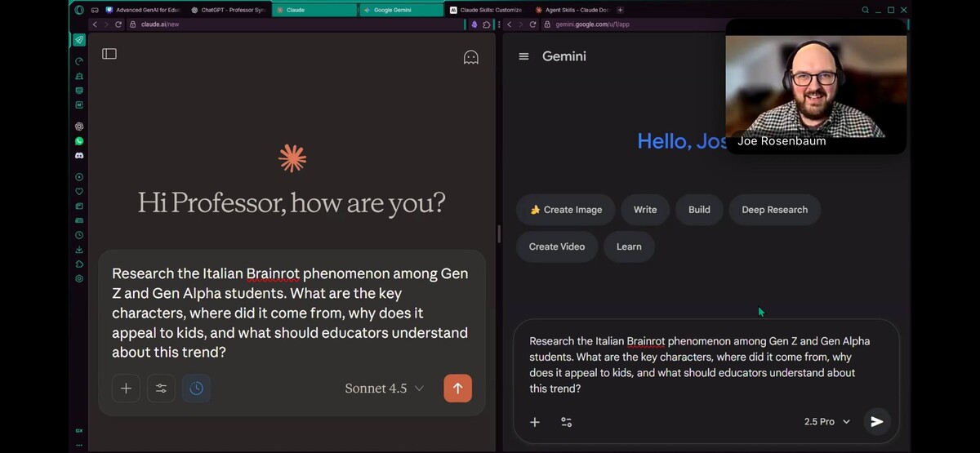Open Discord from the browser sidebar
Image resolution: width=980 pixels, height=453 pixels.
[x=79, y=155]
